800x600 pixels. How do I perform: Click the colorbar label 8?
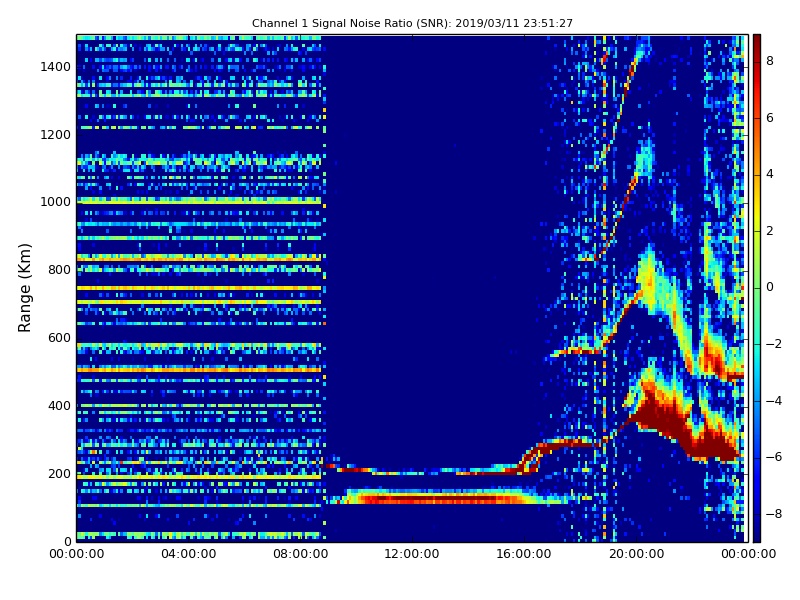tap(770, 61)
